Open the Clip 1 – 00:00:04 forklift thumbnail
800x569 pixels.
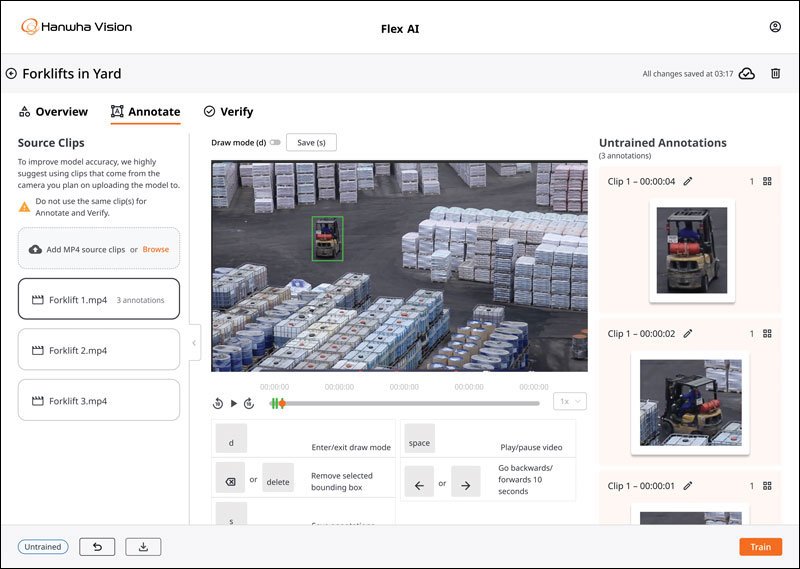pos(692,250)
